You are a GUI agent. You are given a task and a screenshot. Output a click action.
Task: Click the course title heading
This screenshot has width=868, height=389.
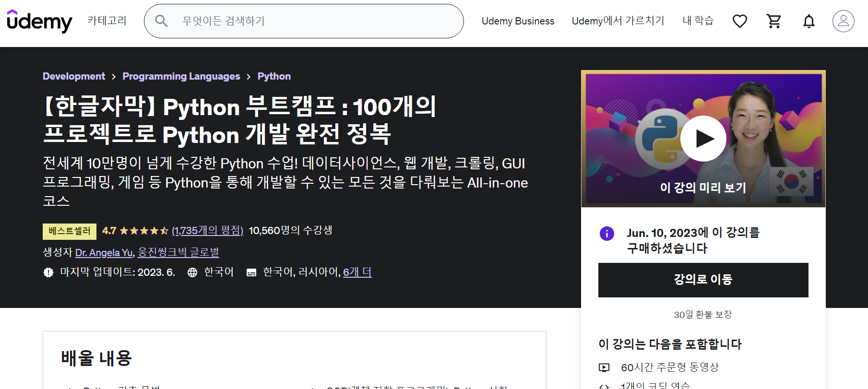tap(240, 120)
